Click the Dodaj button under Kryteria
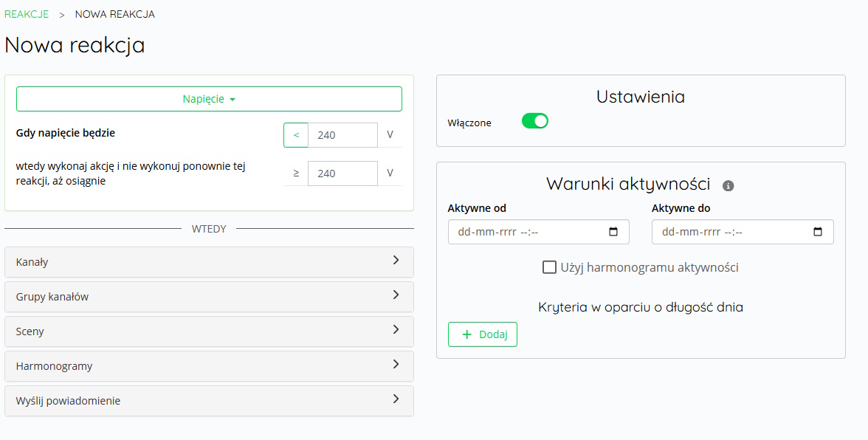The height and width of the screenshot is (440, 868). tap(482, 334)
